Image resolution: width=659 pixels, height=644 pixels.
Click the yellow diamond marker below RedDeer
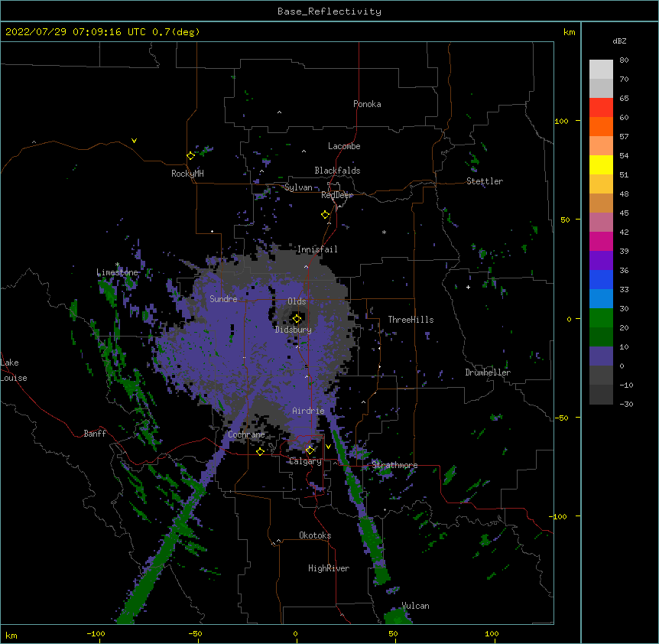pyautogui.click(x=326, y=215)
